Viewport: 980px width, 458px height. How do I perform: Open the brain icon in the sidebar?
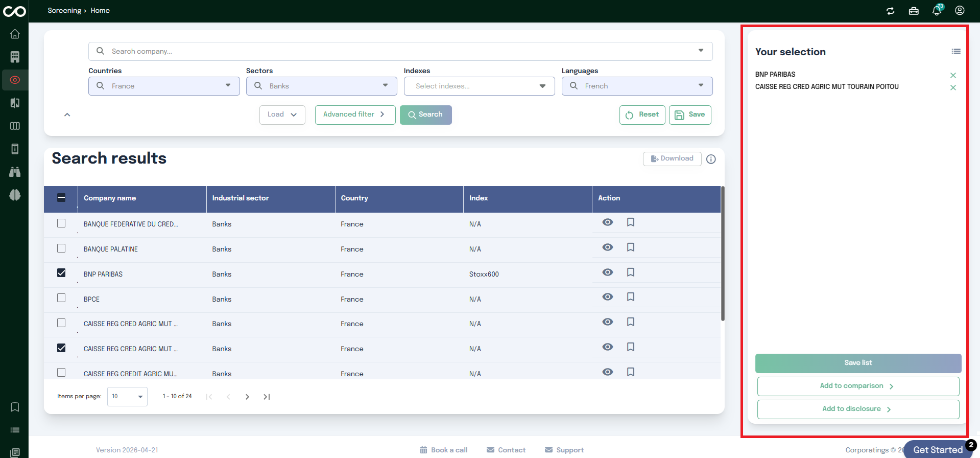(15, 195)
